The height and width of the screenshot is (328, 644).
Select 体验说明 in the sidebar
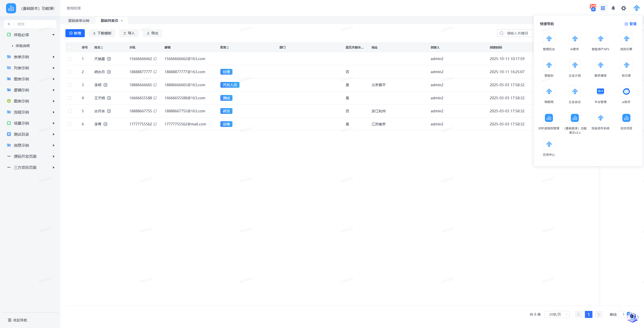23,46
